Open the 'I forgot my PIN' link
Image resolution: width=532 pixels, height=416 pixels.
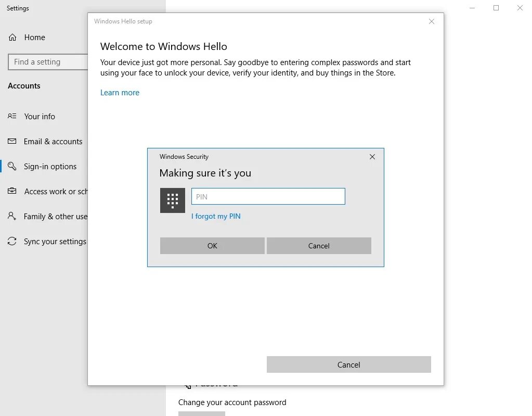point(216,216)
